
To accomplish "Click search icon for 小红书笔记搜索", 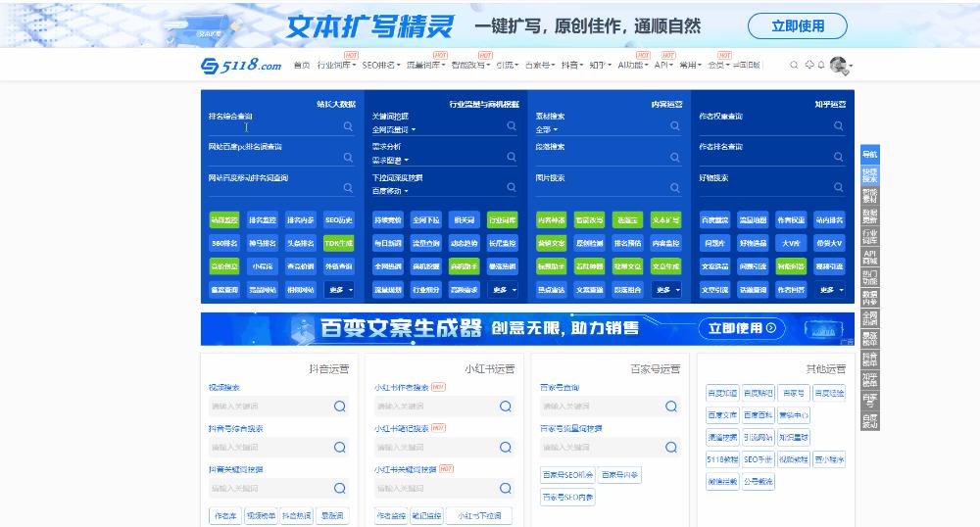I will pyautogui.click(x=506, y=447).
